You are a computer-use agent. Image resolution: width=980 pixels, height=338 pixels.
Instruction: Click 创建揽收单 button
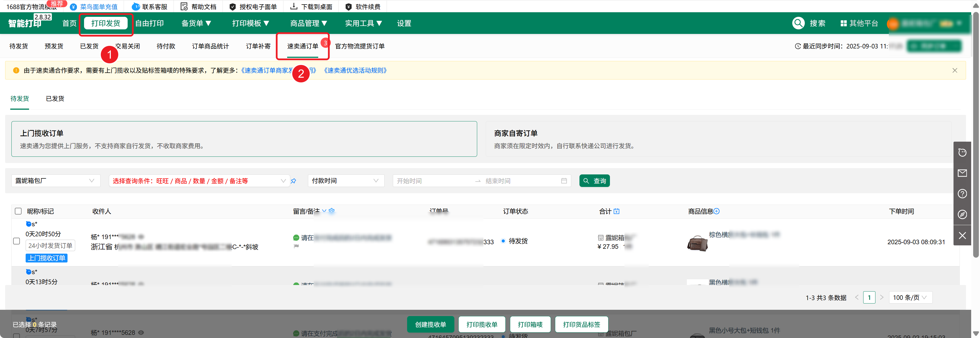click(x=431, y=324)
